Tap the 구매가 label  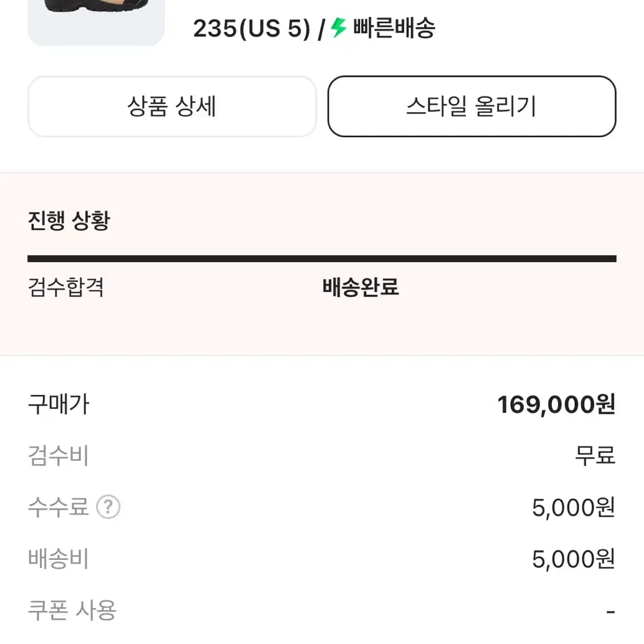(x=59, y=404)
